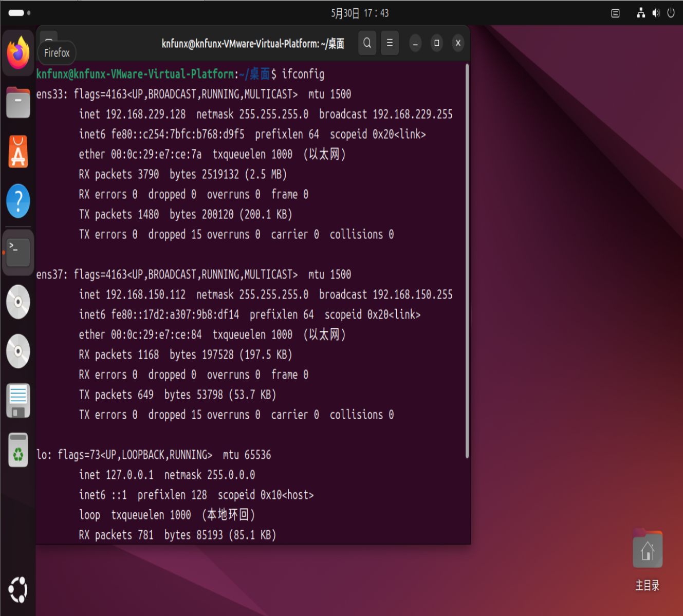683x616 pixels.
Task: Open terminal hamburger menu
Action: pyautogui.click(x=390, y=43)
